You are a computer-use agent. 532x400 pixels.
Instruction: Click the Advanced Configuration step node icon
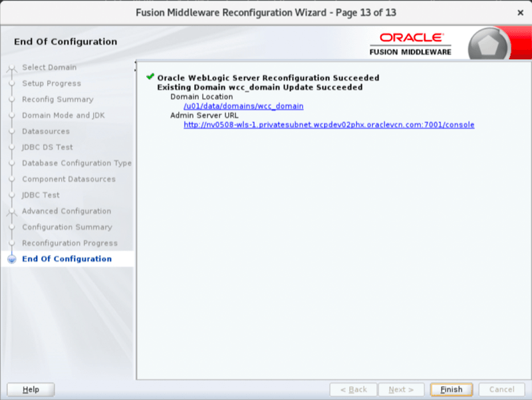(x=12, y=212)
